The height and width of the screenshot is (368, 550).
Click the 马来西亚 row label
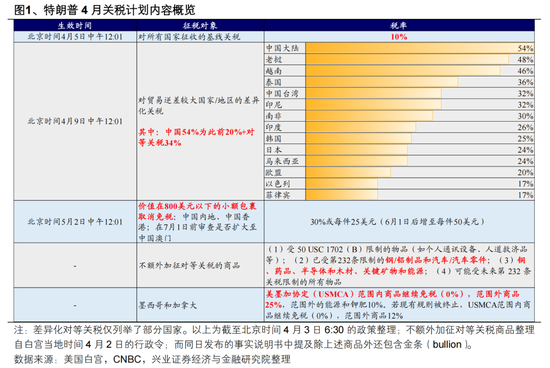point(282,161)
